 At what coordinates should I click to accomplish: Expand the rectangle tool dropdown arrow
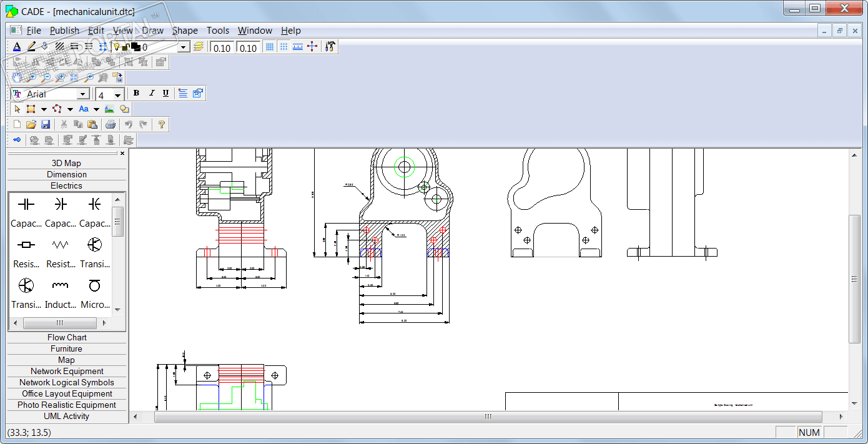[44, 109]
